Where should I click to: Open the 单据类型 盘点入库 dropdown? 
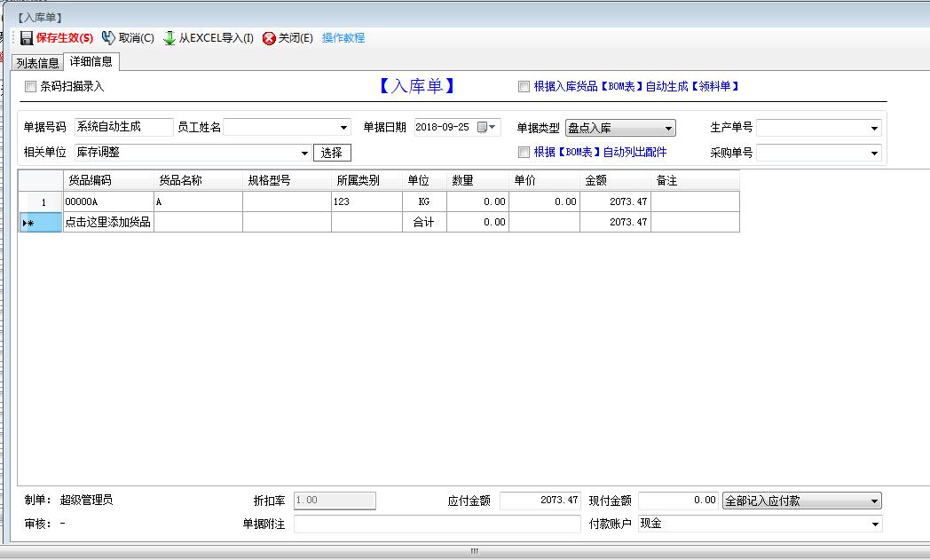(668, 129)
